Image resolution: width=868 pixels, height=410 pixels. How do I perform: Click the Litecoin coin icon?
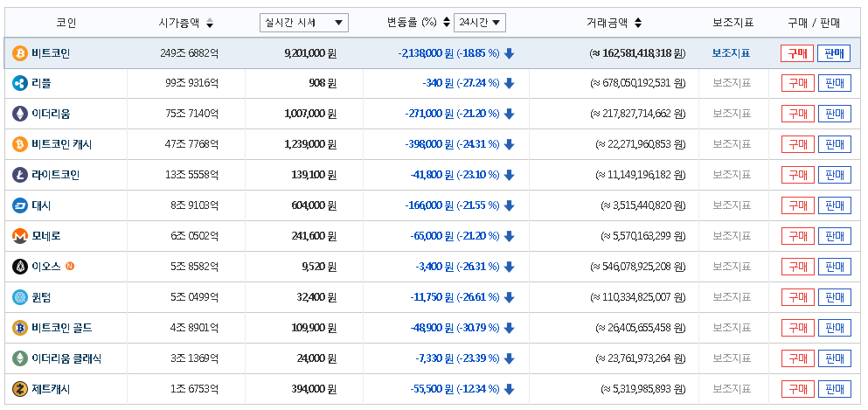pos(19,175)
